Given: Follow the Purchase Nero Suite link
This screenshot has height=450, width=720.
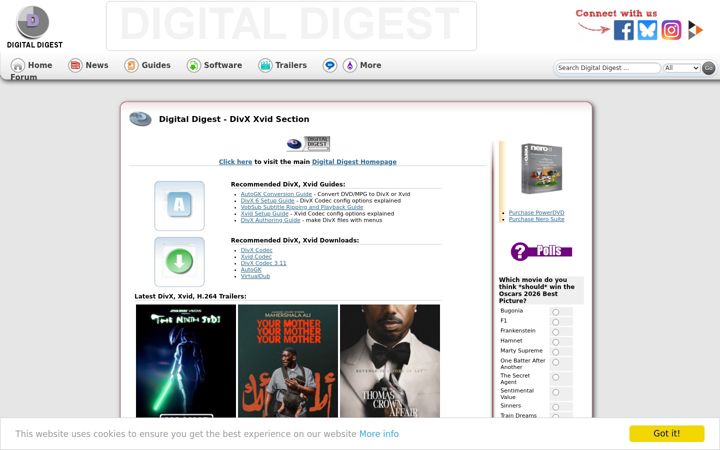Looking at the screenshot, I should (x=536, y=219).
